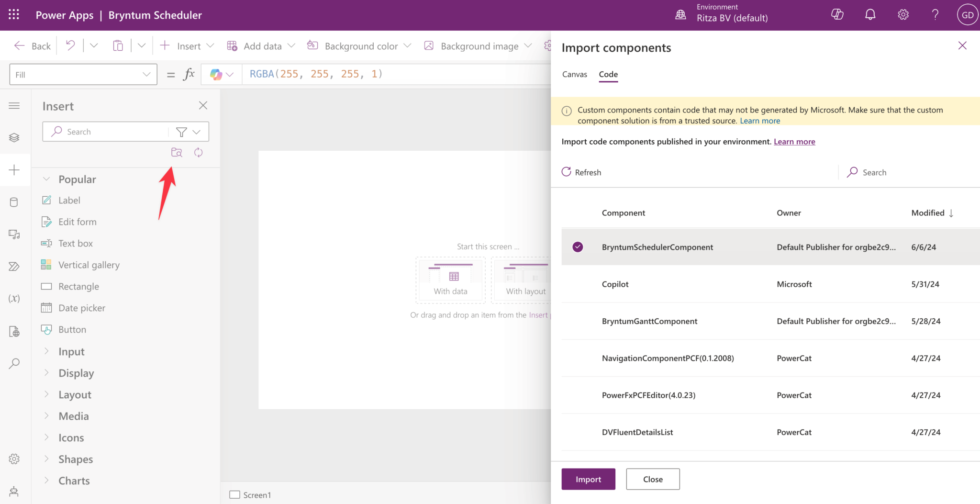Open the Media icon in left rail
This screenshot has width=980, height=504.
pos(14,234)
